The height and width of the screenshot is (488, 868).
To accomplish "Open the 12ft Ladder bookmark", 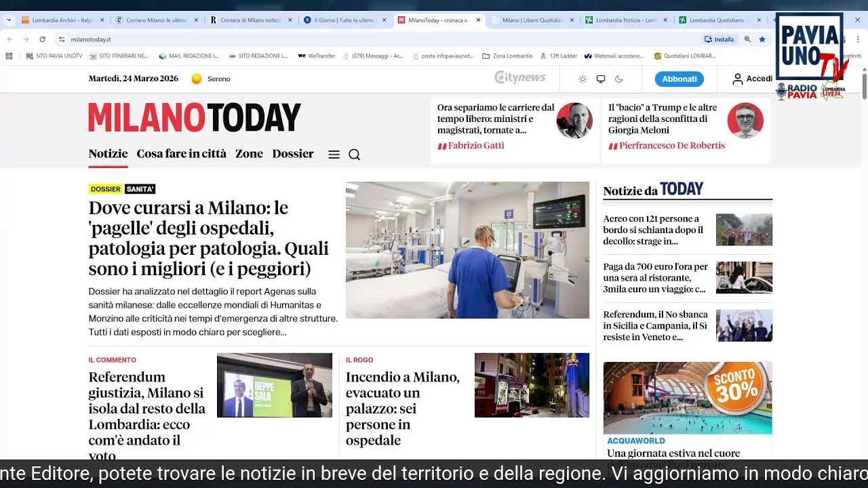I will (558, 56).
